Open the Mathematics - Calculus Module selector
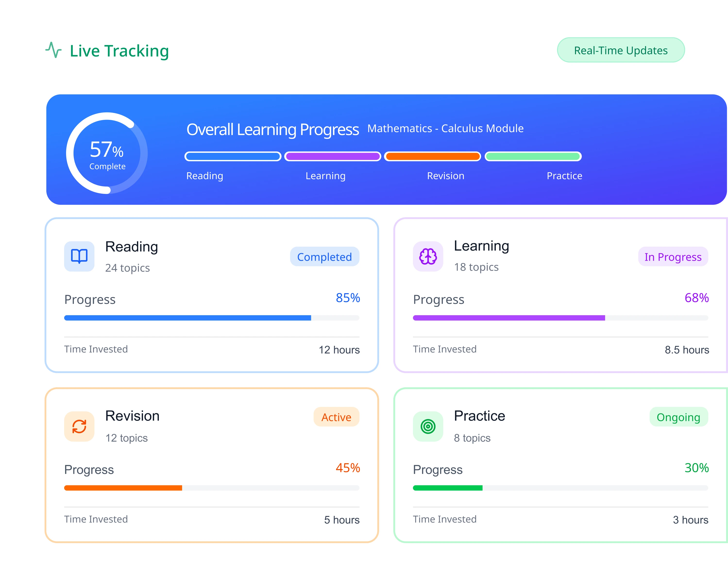Screen dimensions: 728x563 445,128
